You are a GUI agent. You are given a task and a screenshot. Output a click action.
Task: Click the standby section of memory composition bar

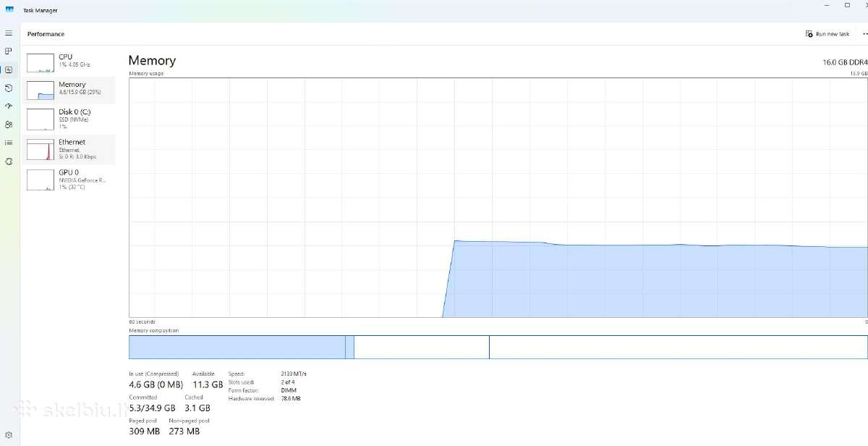(422, 348)
